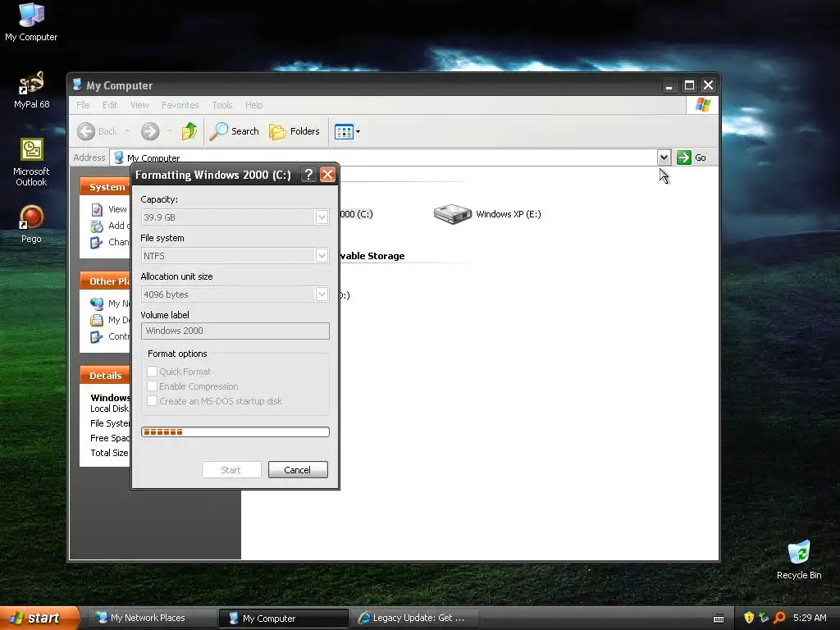Minimize the My Computer window
Viewport: 840px width, 630px height.
[x=669, y=85]
